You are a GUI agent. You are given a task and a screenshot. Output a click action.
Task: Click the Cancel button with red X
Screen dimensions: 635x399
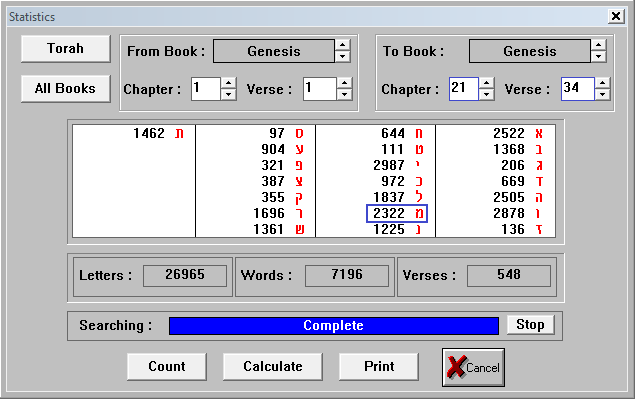(x=473, y=367)
